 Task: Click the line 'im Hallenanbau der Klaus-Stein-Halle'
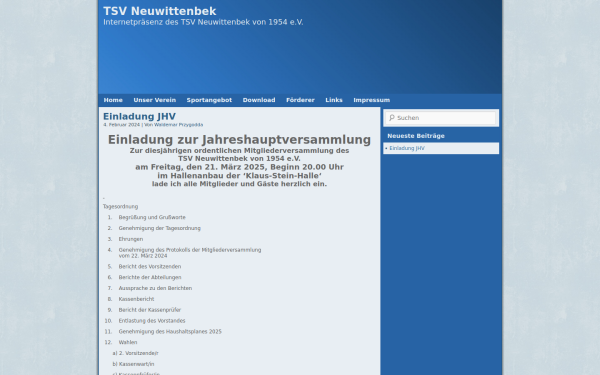click(x=239, y=176)
